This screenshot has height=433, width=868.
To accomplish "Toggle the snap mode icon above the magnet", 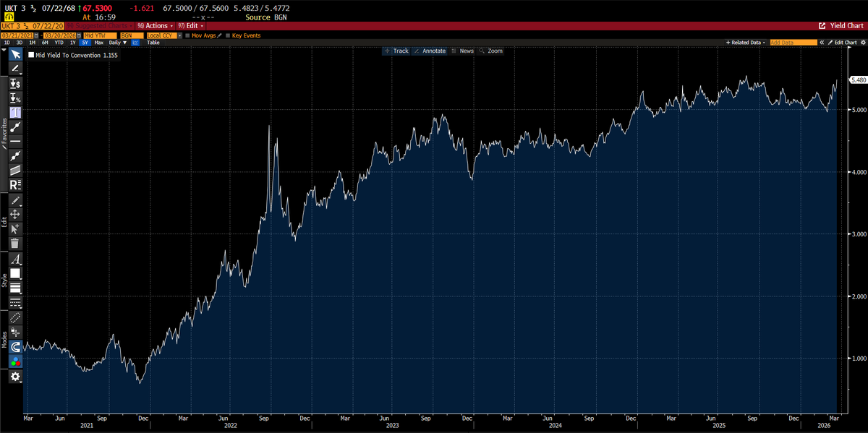I will click(x=15, y=332).
